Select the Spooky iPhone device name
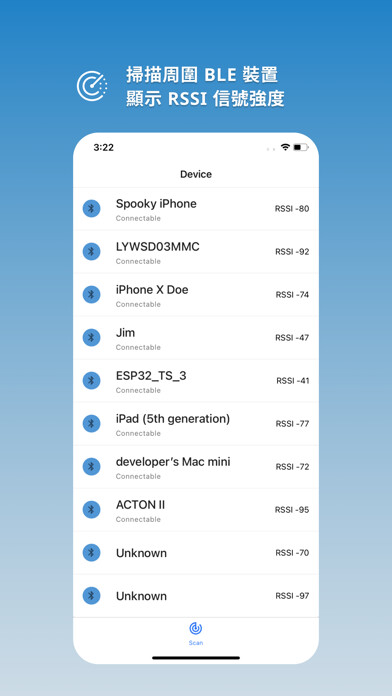 pyautogui.click(x=156, y=204)
